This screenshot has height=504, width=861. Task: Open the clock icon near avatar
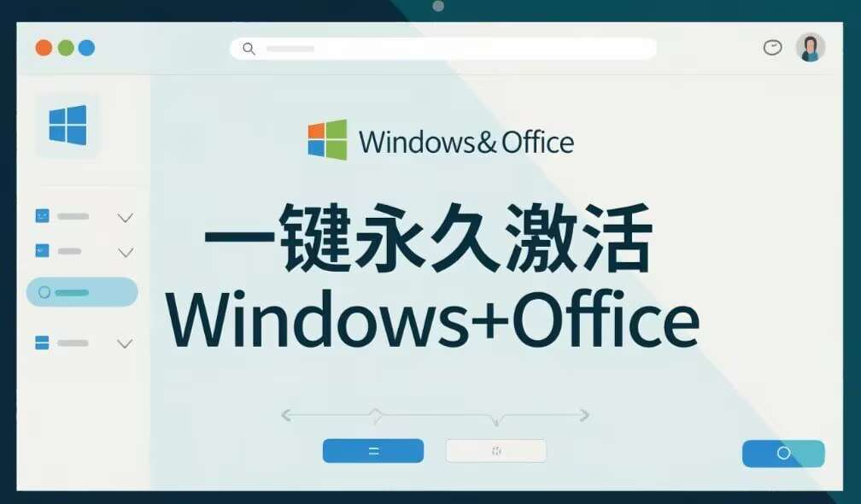pyautogui.click(x=772, y=48)
